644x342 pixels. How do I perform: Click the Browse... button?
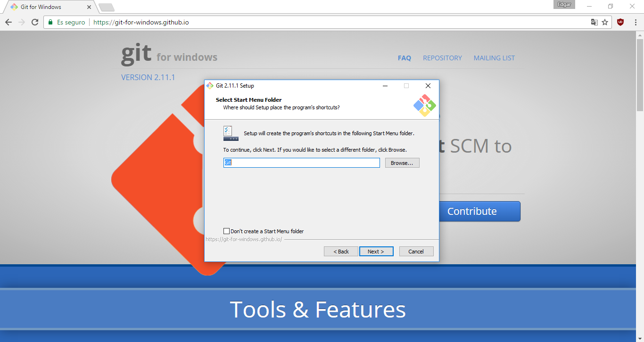tap(402, 163)
